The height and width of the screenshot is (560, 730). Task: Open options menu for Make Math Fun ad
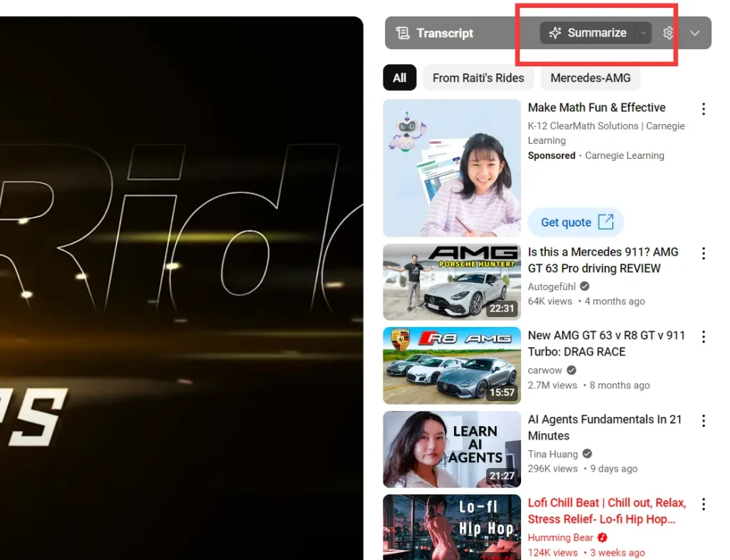(x=704, y=109)
